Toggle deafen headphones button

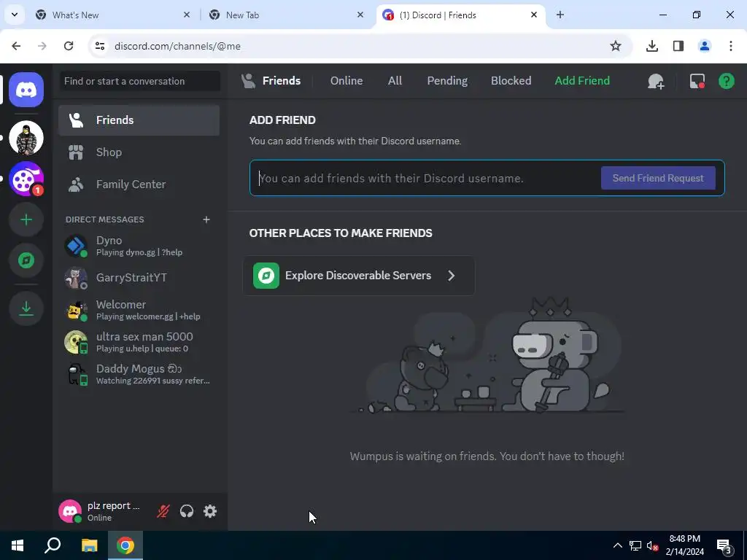pos(187,511)
